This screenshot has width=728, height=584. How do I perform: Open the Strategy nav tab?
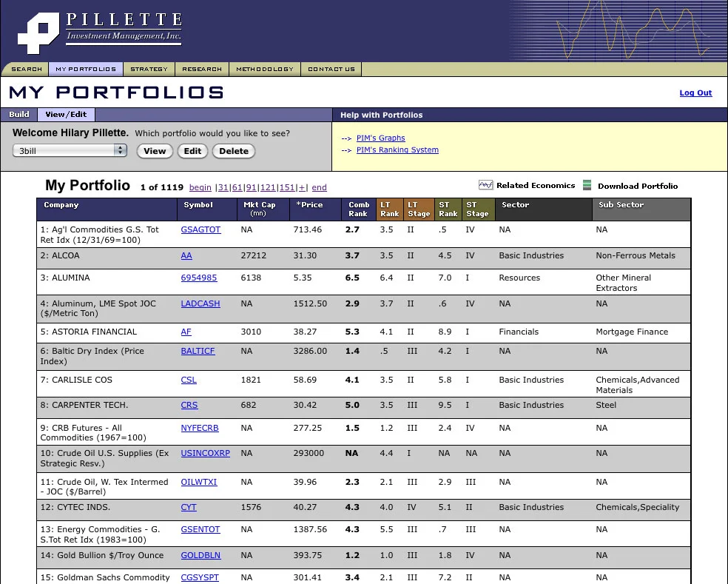click(149, 70)
